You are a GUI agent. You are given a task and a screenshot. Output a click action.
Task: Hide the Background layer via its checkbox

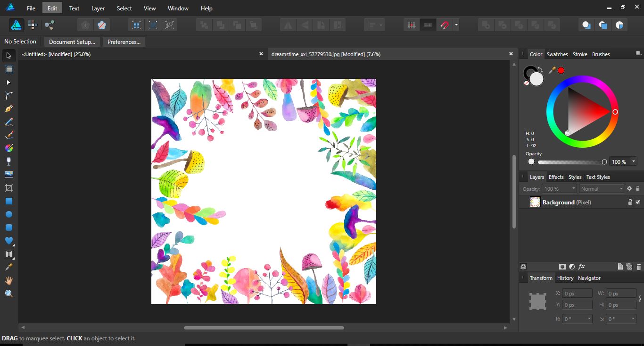tap(638, 202)
